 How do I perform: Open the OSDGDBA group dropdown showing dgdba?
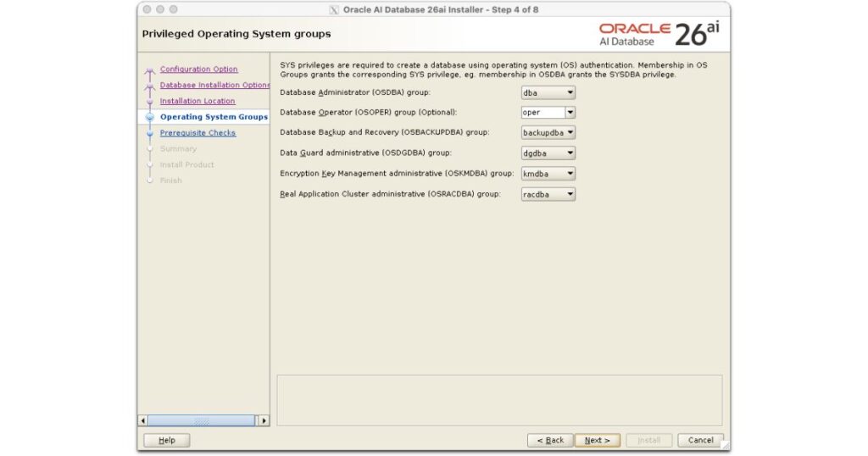(x=548, y=153)
